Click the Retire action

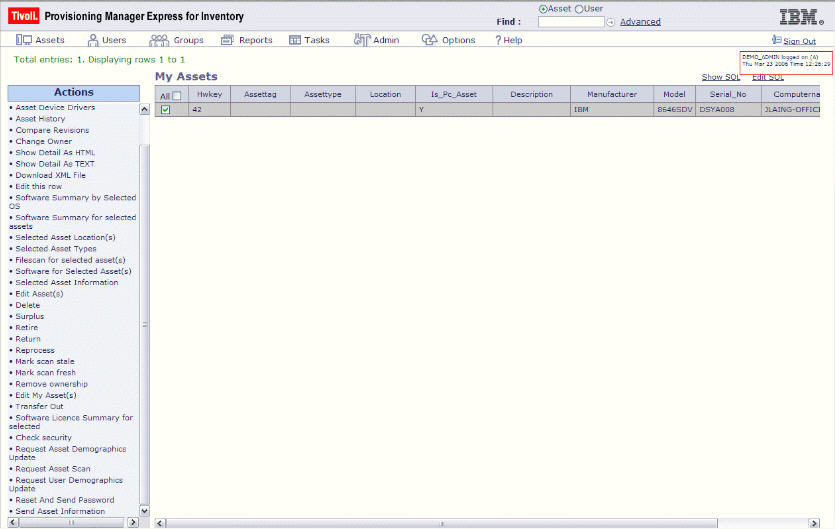pyautogui.click(x=26, y=328)
